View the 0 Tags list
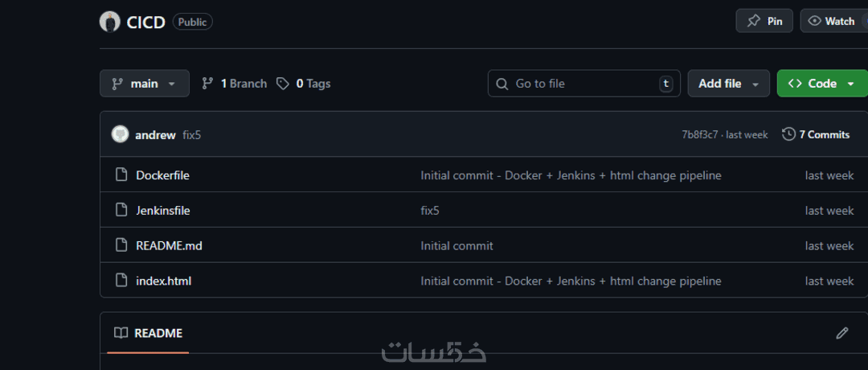 click(x=304, y=84)
